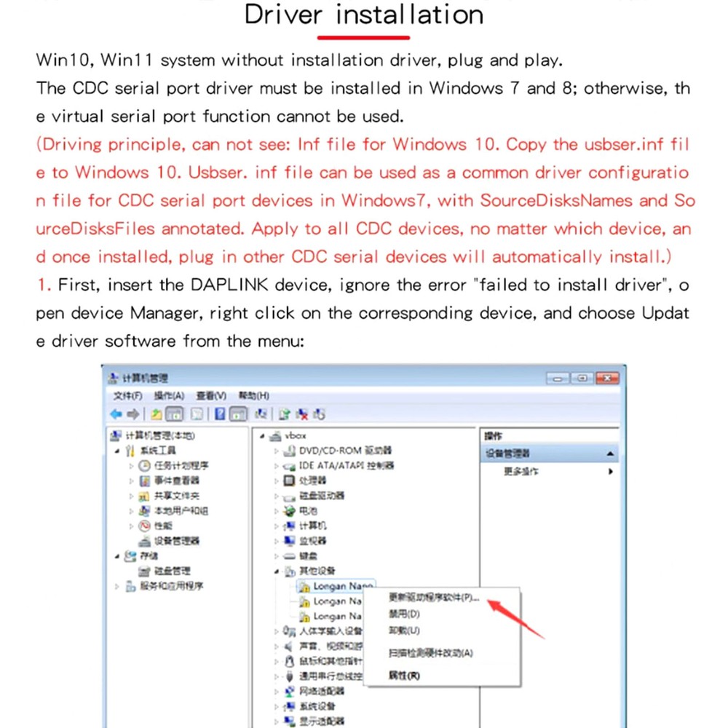
Task: Open the 查看(V) menu
Action: pyautogui.click(x=211, y=395)
